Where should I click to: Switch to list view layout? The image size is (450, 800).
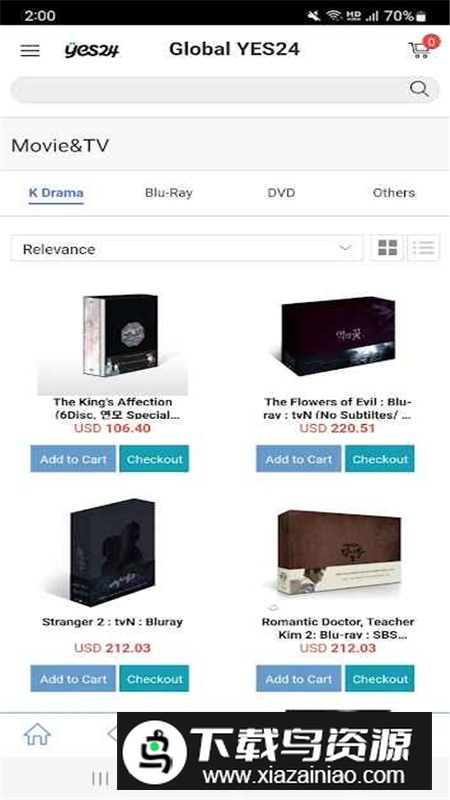pos(423,248)
